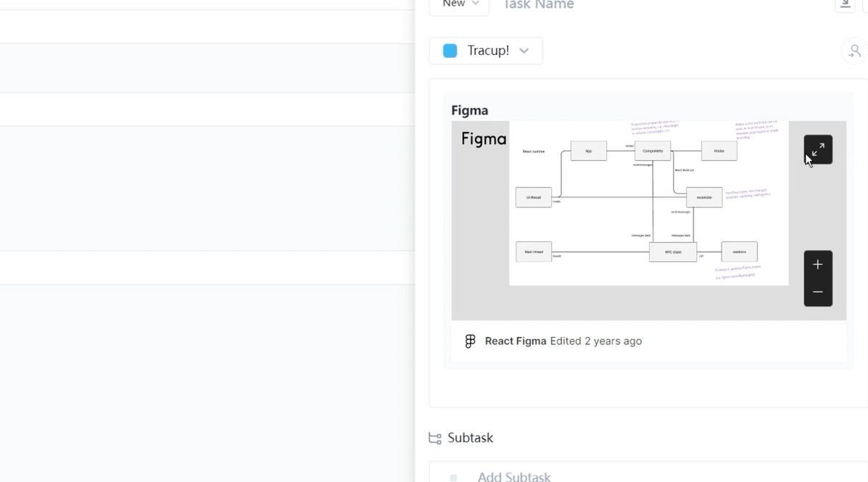Expand the Figma embed to fullscreen
Viewport: 868px width, 482px height.
click(x=817, y=149)
